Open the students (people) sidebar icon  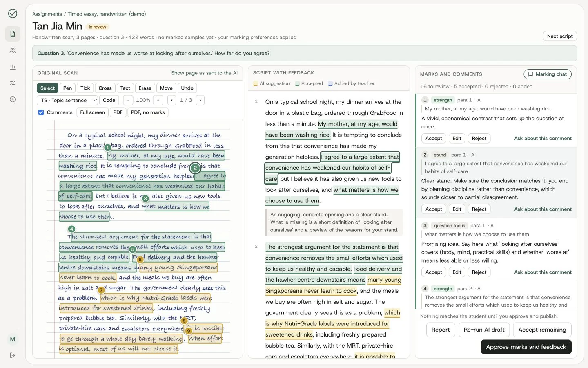13,51
